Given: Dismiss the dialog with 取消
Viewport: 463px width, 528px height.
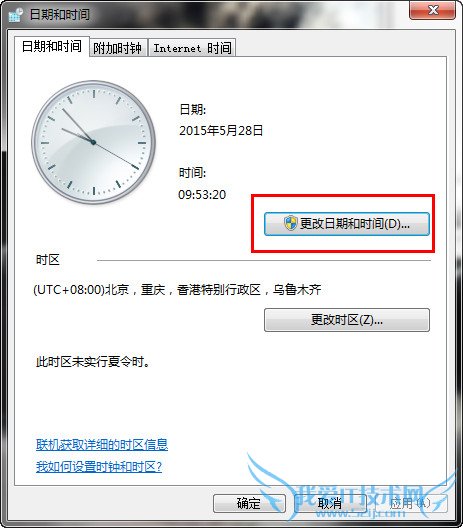Looking at the screenshot, I should (x=330, y=503).
